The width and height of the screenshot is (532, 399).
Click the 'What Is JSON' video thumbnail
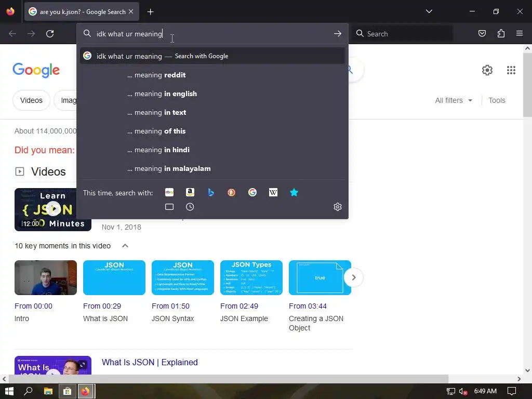pos(53,365)
